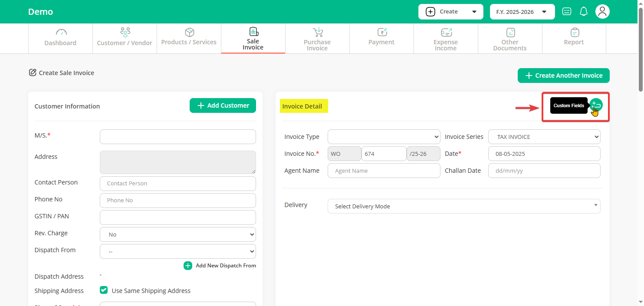Toggle Use Same Shipping Address checkbox
The width and height of the screenshot is (644, 306).
(x=104, y=290)
